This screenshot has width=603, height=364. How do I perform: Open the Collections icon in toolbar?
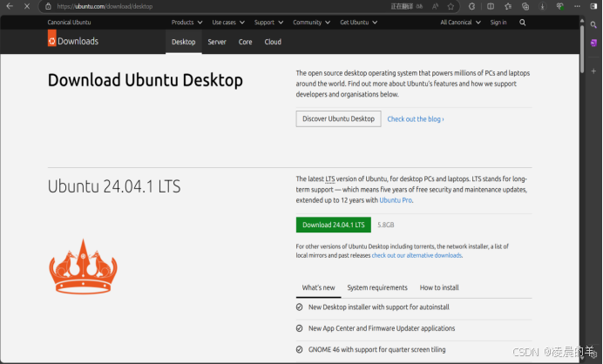click(525, 6)
